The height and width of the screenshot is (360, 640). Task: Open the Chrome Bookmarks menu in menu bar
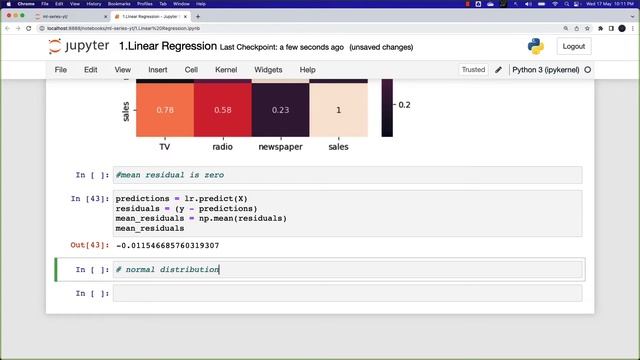(119, 4)
